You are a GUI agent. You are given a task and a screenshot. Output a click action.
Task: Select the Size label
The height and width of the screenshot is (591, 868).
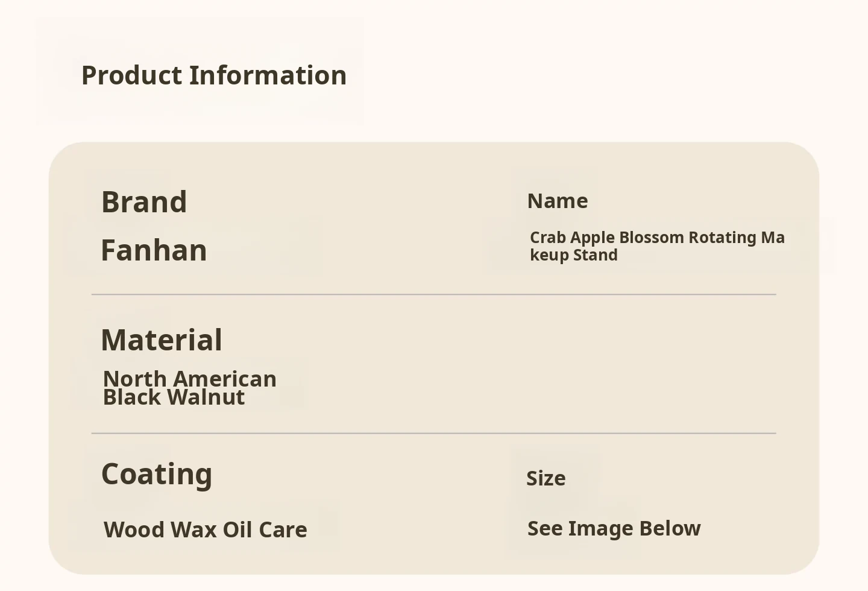pyautogui.click(x=546, y=478)
